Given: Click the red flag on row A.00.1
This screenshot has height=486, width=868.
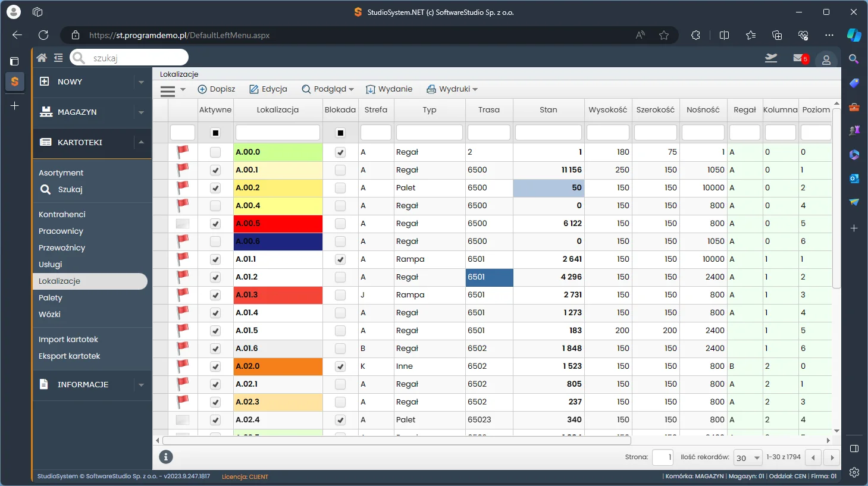Looking at the screenshot, I should 183,170.
